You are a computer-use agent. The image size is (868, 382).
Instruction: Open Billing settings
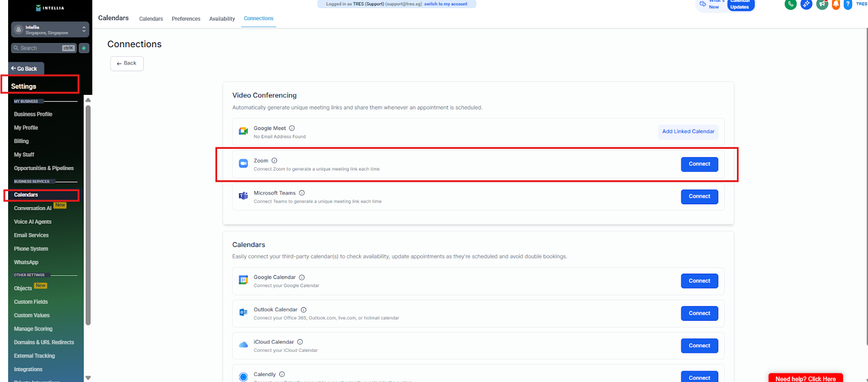pyautogui.click(x=21, y=141)
